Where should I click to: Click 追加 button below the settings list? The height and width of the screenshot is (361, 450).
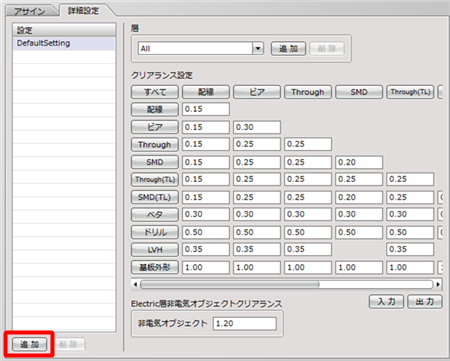[29, 344]
